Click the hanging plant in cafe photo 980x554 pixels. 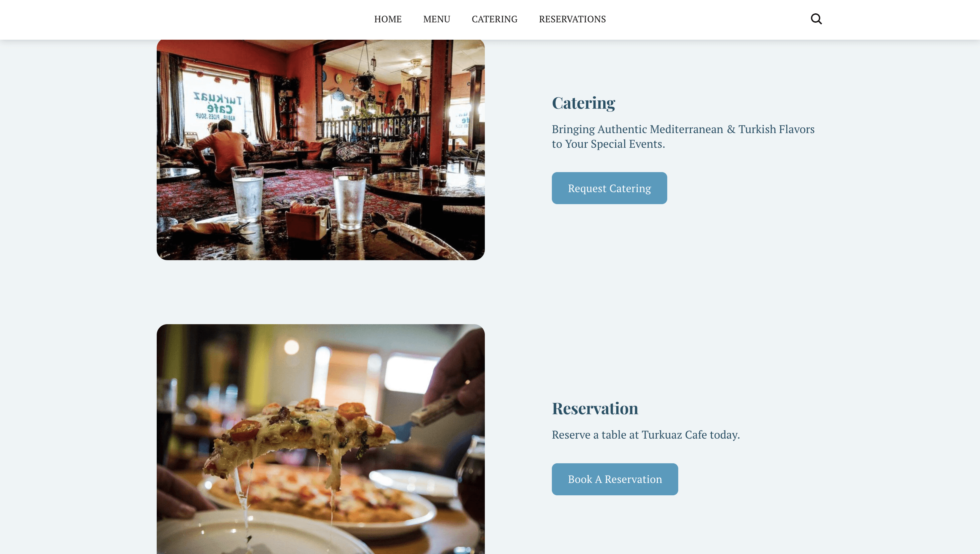(x=363, y=81)
